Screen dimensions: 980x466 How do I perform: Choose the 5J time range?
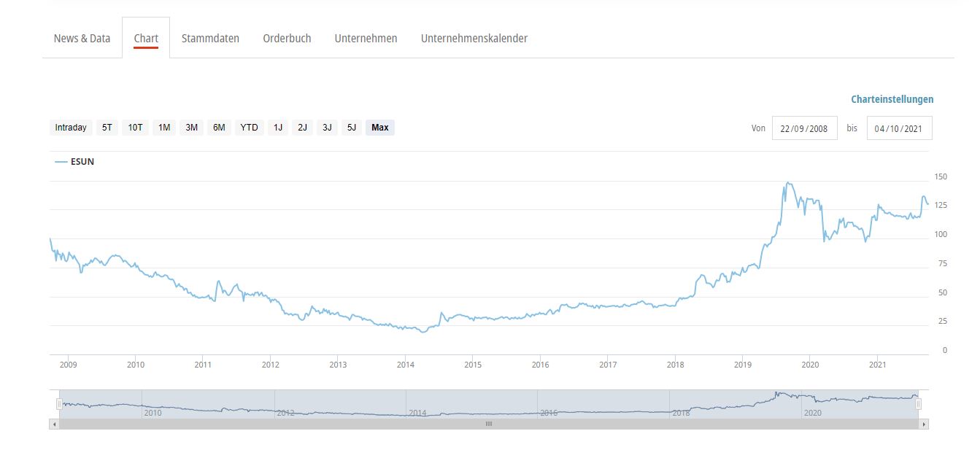[x=352, y=128]
